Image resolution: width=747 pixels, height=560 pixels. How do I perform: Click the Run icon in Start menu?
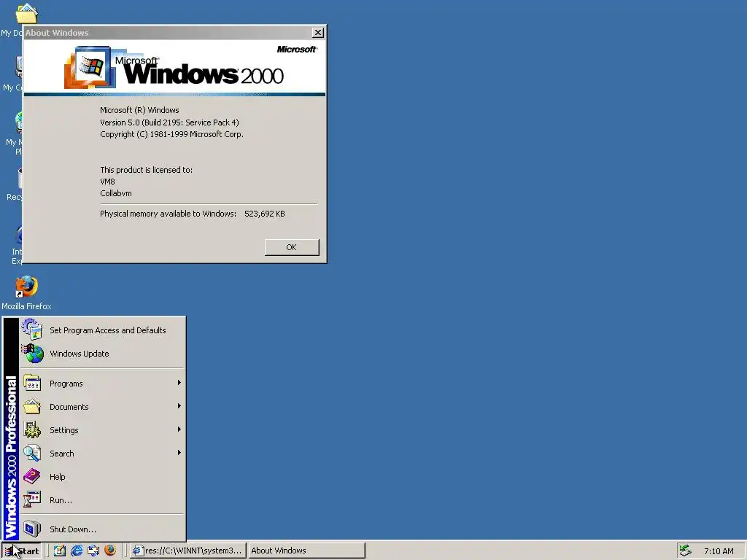point(32,499)
